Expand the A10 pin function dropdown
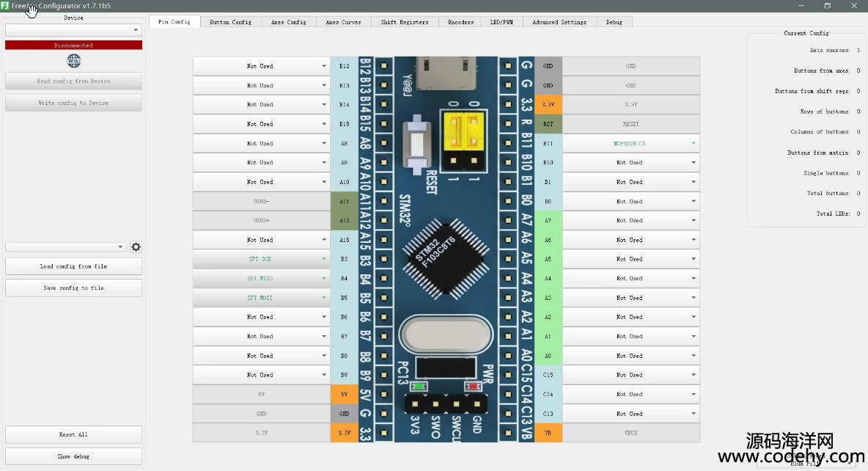The width and height of the screenshot is (868, 471). coord(261,182)
